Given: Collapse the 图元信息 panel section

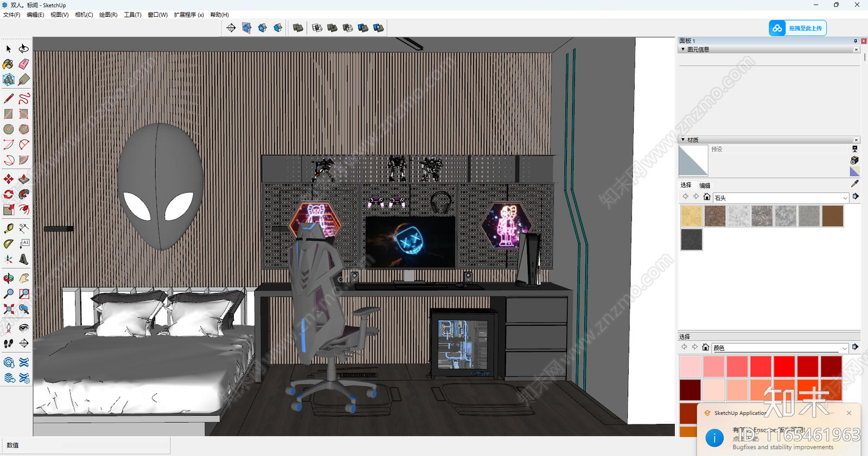Looking at the screenshot, I should (683, 49).
